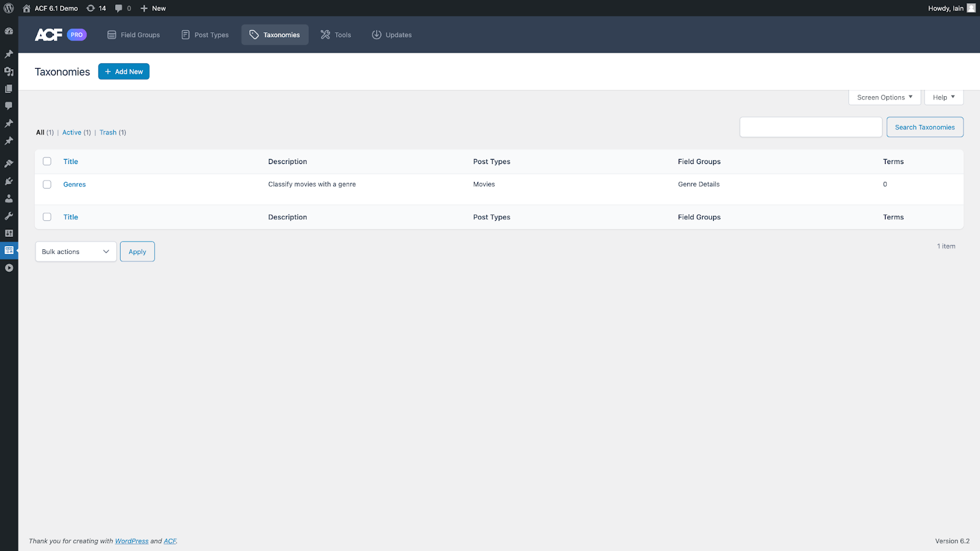Click the user avatar in admin bar
The image size is (980, 551).
click(971, 8)
